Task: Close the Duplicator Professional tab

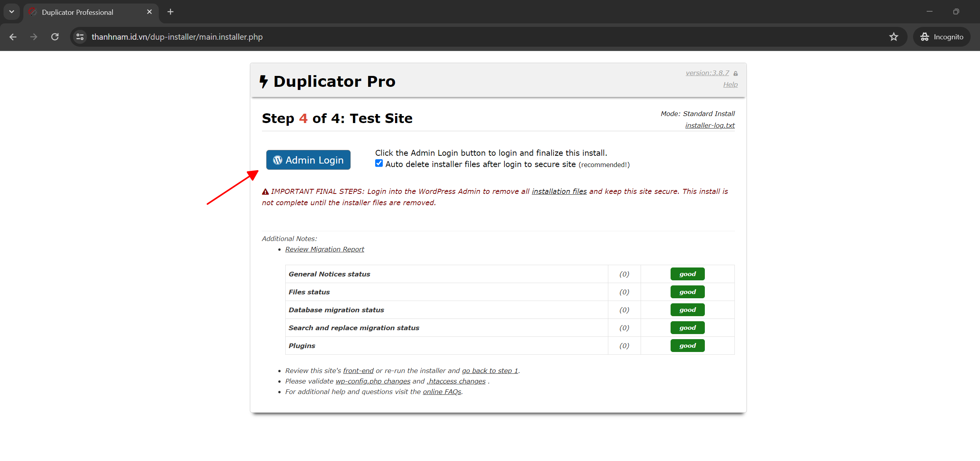Action: click(x=149, y=12)
